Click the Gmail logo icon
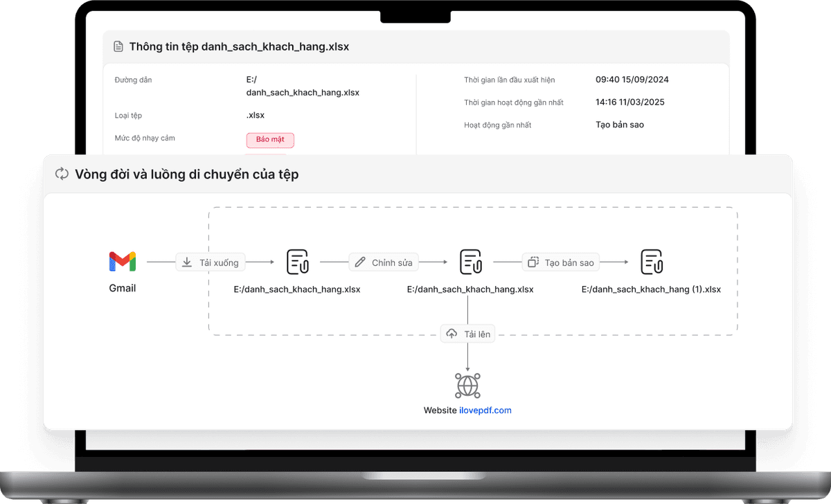831x504 pixels. 123,262
